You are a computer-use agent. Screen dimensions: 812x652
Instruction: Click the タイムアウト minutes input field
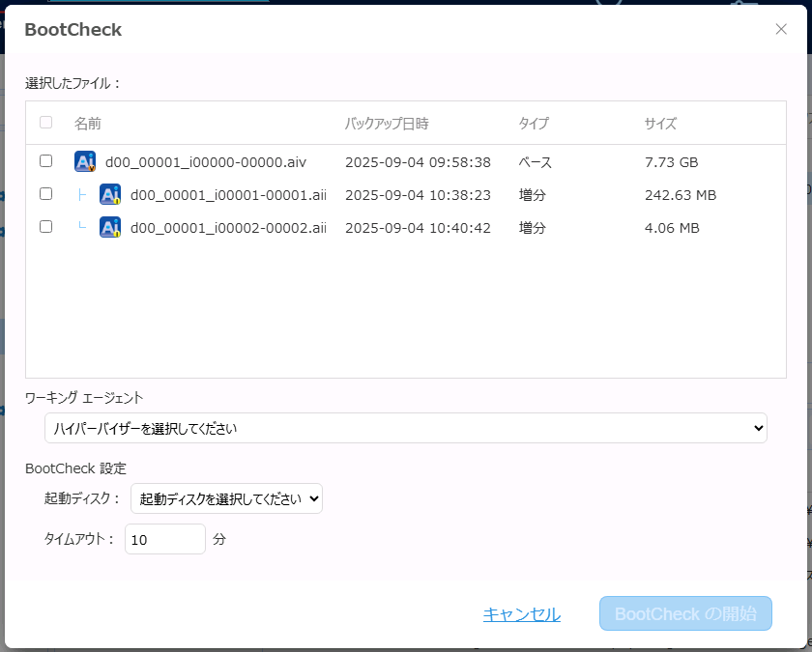tap(164, 539)
